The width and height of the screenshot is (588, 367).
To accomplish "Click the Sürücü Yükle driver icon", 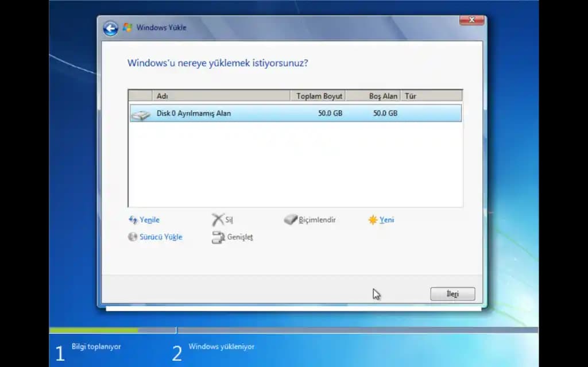I will 133,237.
